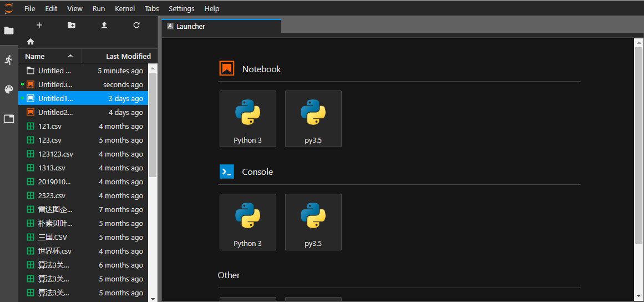Select the 2019010... csv file
The height and width of the screenshot is (302, 644).
(x=83, y=182)
